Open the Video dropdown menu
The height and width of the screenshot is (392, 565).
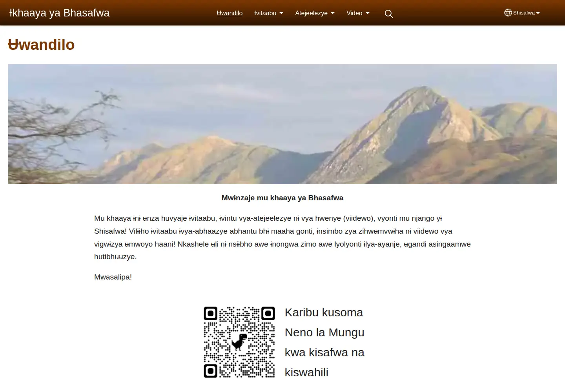click(358, 13)
